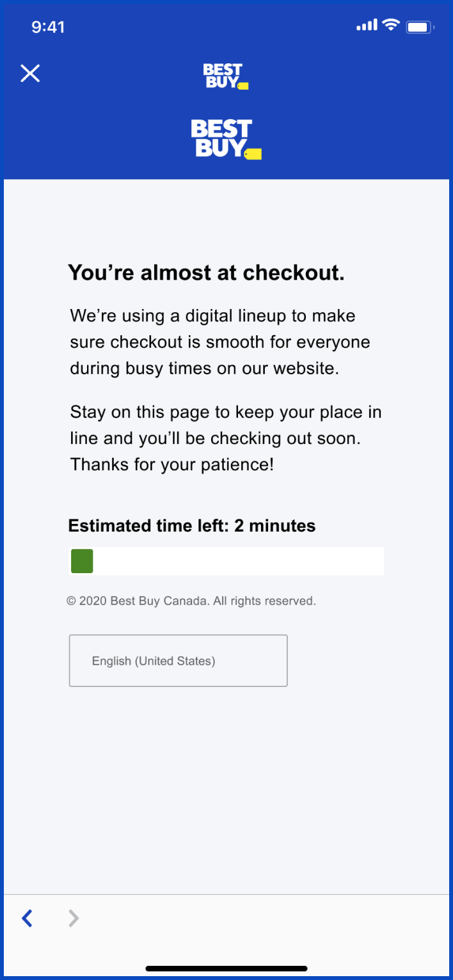
Task: Open the English (United States) language dropdown
Action: pyautogui.click(x=178, y=661)
